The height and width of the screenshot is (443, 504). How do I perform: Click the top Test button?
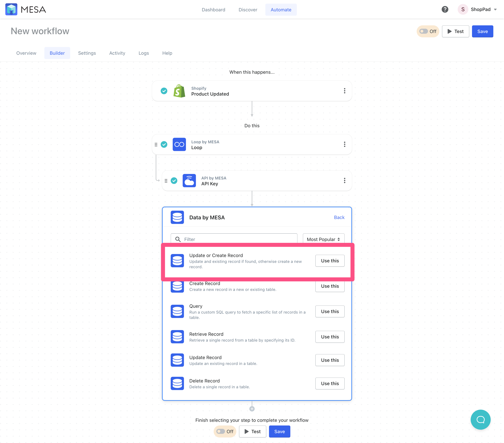pyautogui.click(x=455, y=31)
